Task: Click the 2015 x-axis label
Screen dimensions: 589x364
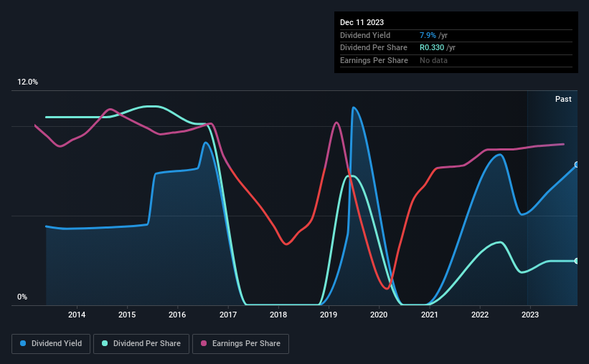Action: tap(127, 315)
